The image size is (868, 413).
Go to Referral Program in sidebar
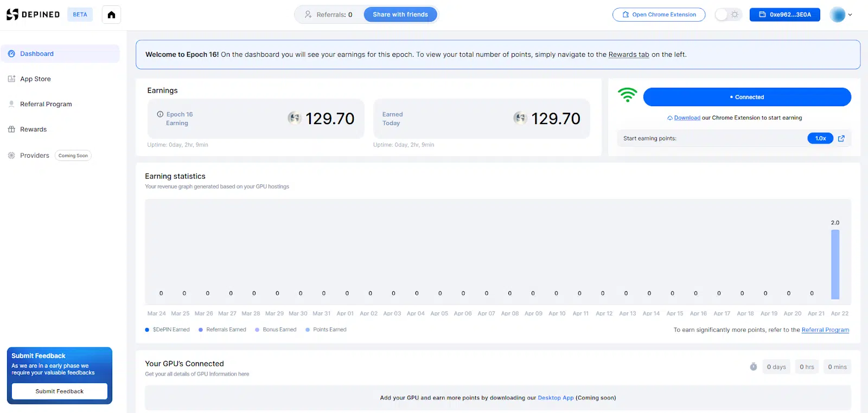(x=46, y=104)
